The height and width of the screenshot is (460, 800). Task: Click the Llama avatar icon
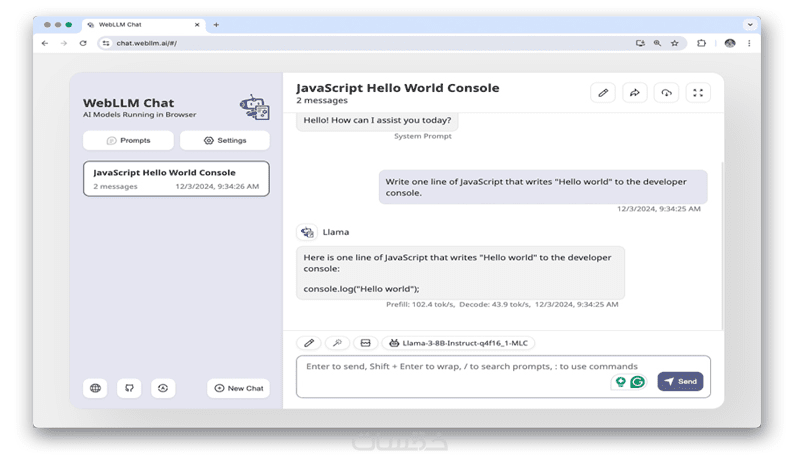pos(307,232)
